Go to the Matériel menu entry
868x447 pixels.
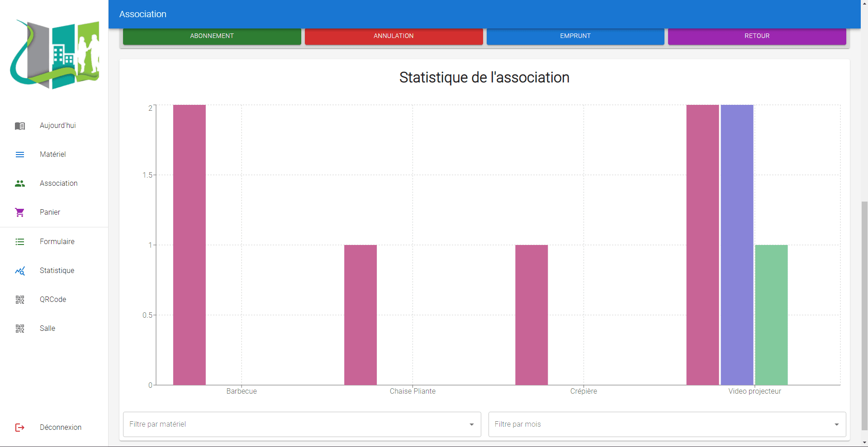[53, 155]
